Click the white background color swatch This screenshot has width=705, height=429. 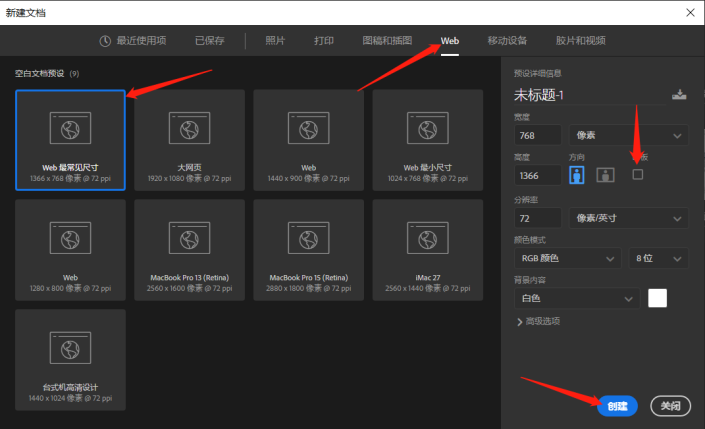(657, 298)
